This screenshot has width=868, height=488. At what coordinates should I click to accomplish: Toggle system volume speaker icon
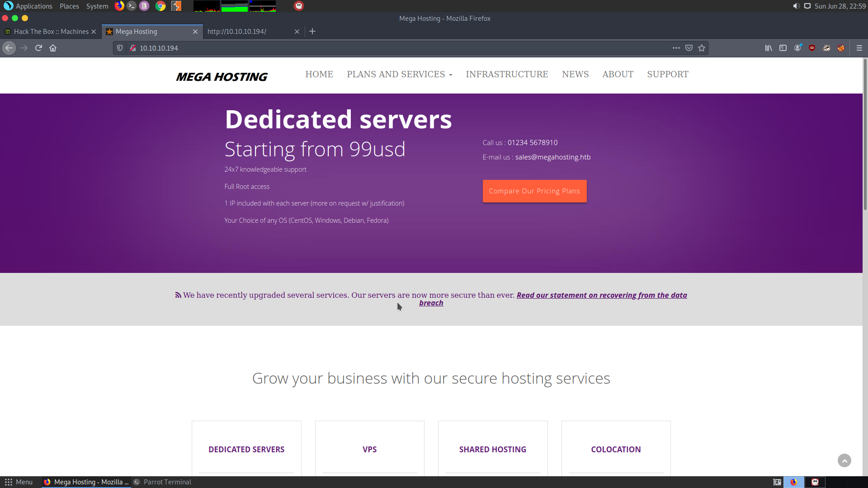coord(796,6)
